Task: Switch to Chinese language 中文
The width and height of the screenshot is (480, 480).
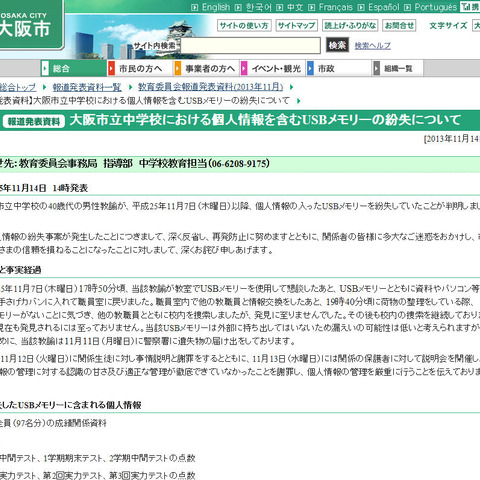Action: pos(295,7)
